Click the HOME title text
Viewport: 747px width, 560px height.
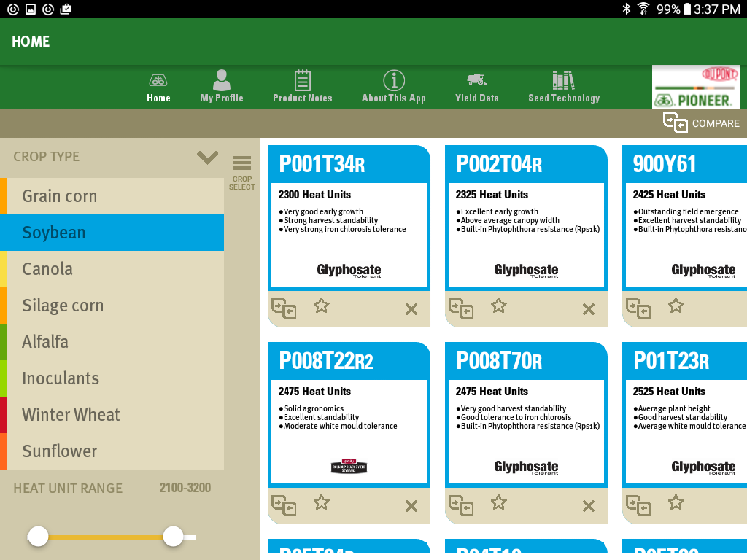pos(31,42)
